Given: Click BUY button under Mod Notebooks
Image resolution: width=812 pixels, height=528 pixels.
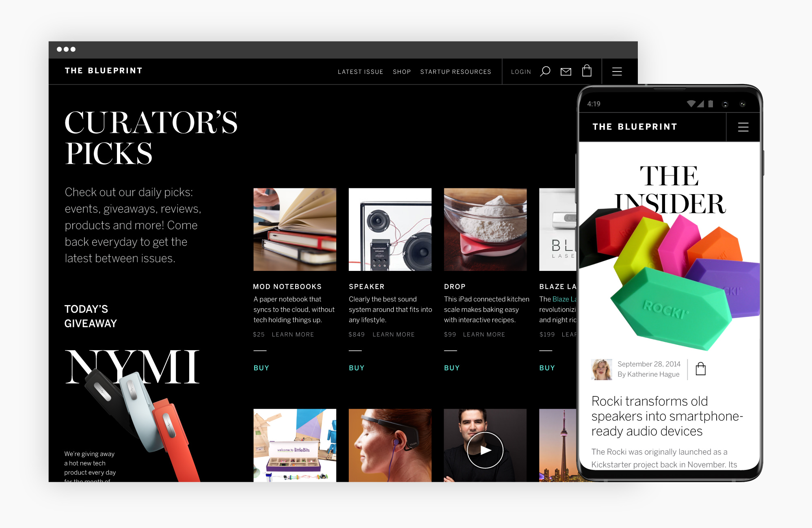Looking at the screenshot, I should [260, 367].
